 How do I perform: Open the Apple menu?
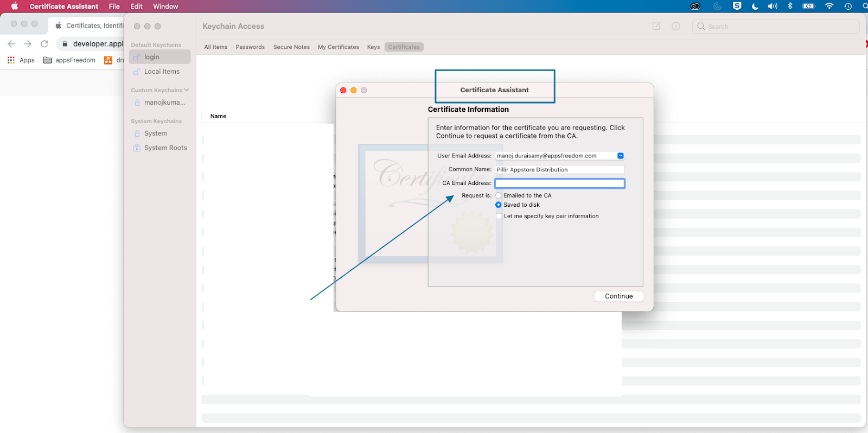[x=15, y=6]
